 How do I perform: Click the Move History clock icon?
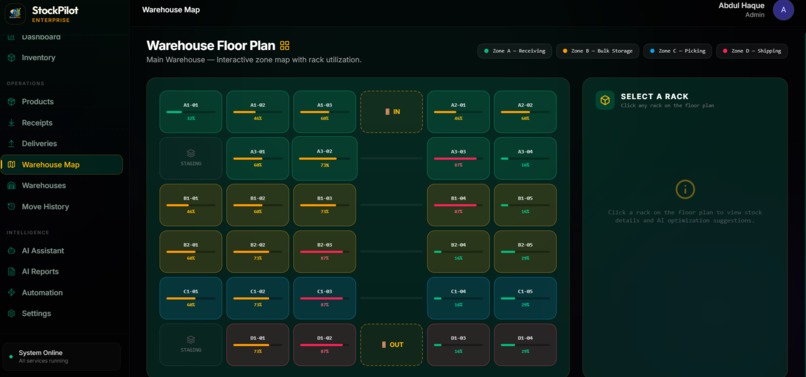(11, 207)
